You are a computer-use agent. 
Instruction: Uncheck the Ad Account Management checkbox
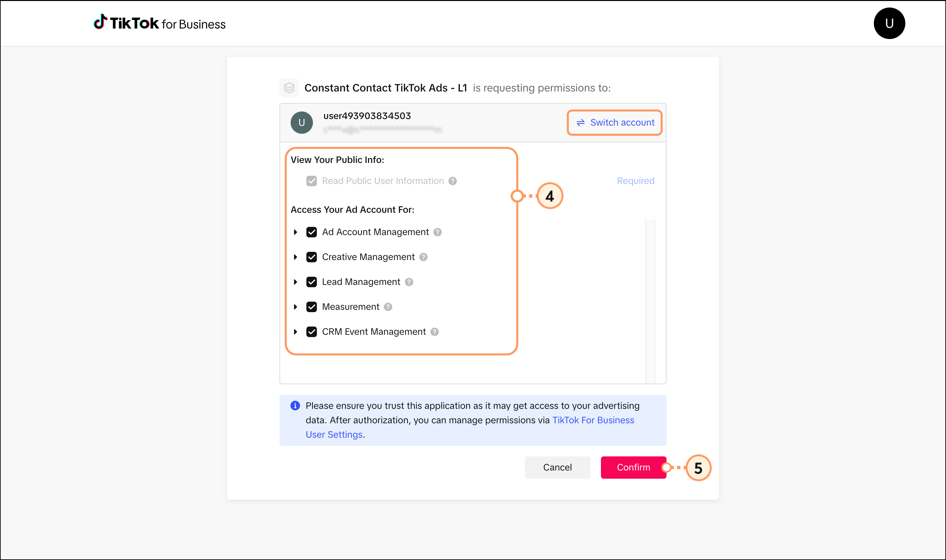pos(311,232)
